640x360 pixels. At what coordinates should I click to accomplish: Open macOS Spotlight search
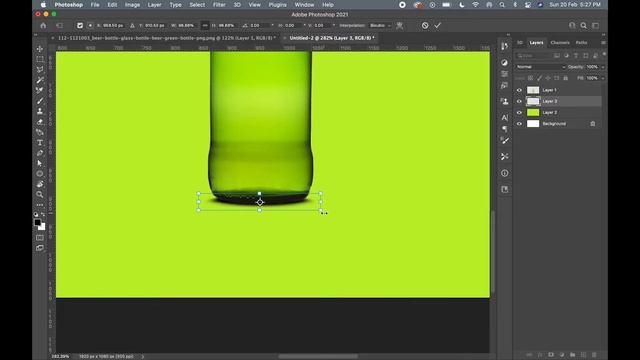(502, 5)
